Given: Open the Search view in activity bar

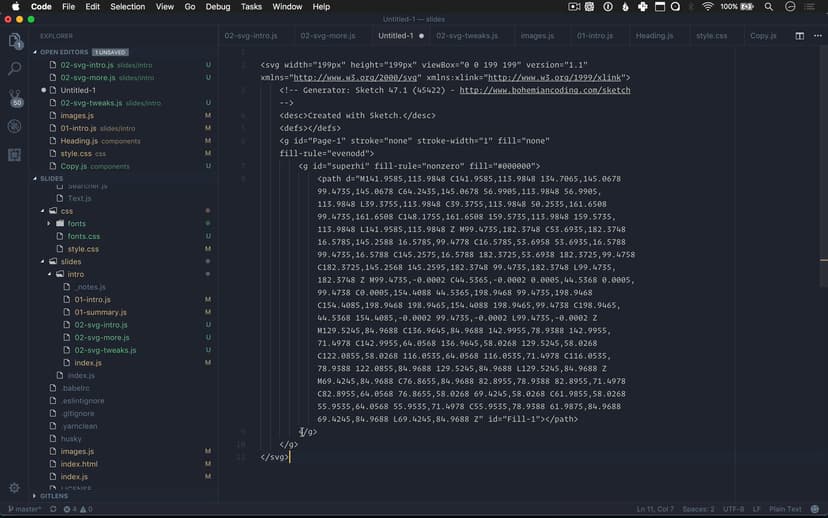Looking at the screenshot, I should tap(15, 69).
